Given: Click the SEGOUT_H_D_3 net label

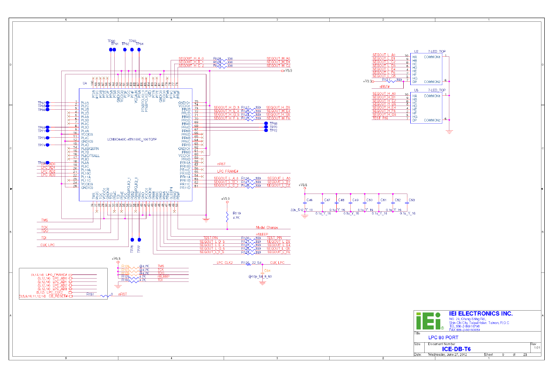Looking at the screenshot, I should tap(227, 108).
